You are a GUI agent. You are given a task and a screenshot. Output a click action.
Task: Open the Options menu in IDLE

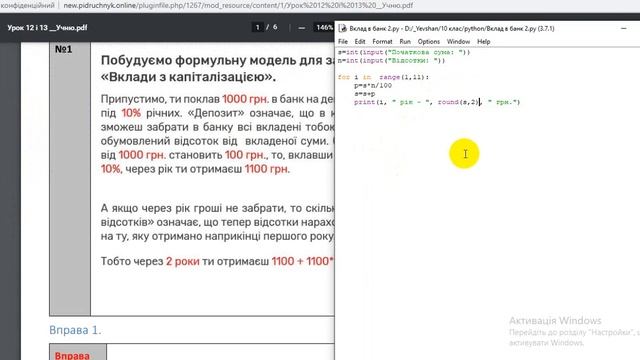(x=429, y=42)
